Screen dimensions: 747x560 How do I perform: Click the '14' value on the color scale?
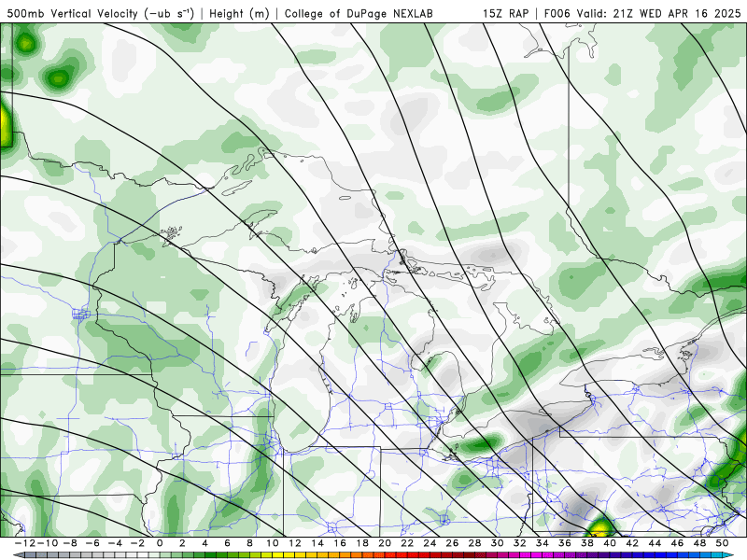(317, 543)
